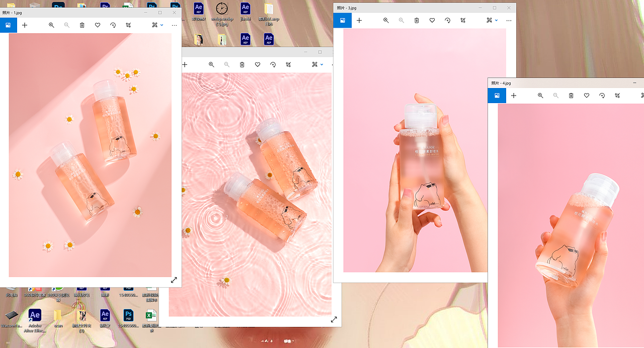Select the Wacom tablet desktop icon
The image size is (644, 348).
(11, 318)
